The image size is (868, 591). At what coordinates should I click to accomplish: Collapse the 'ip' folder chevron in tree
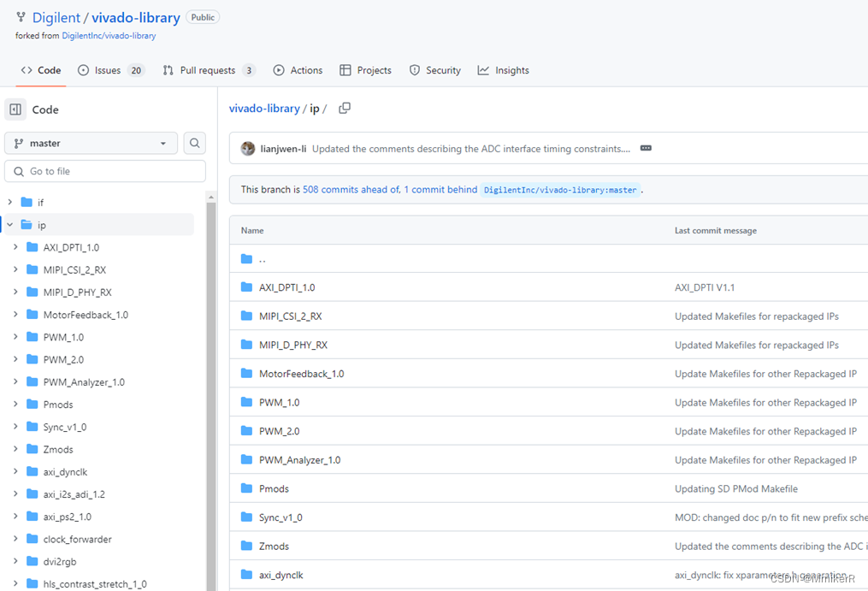(x=10, y=224)
